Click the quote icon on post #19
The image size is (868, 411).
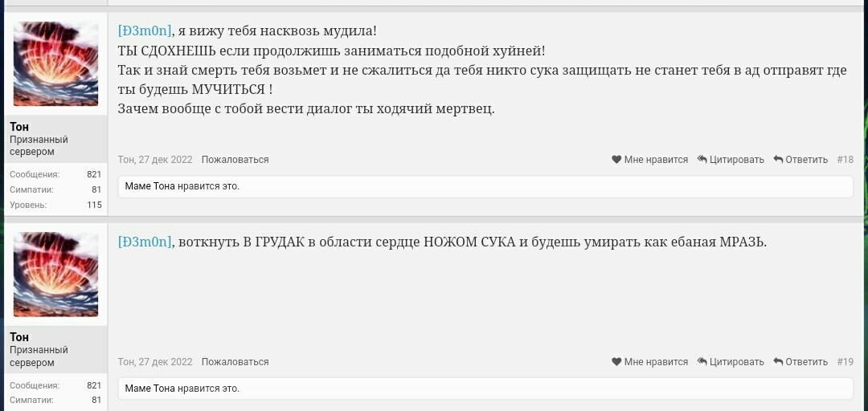702,362
